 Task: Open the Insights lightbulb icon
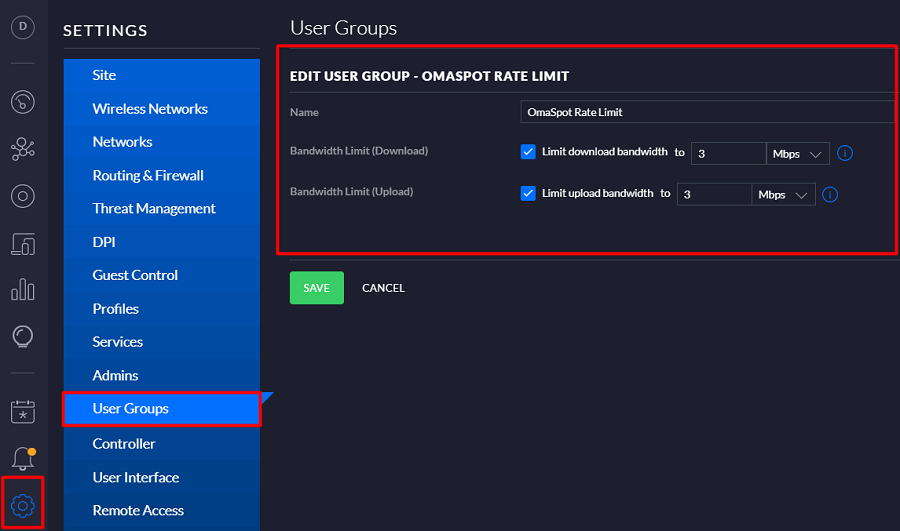22,336
